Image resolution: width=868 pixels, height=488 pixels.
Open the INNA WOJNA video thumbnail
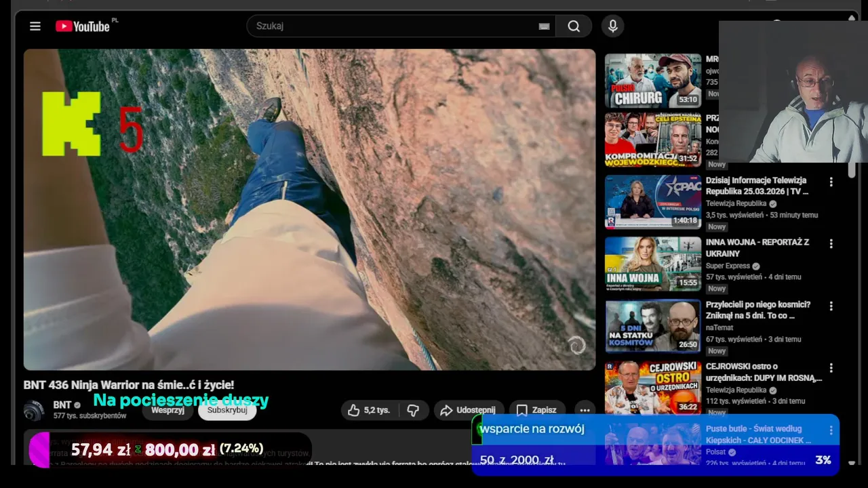click(x=653, y=264)
